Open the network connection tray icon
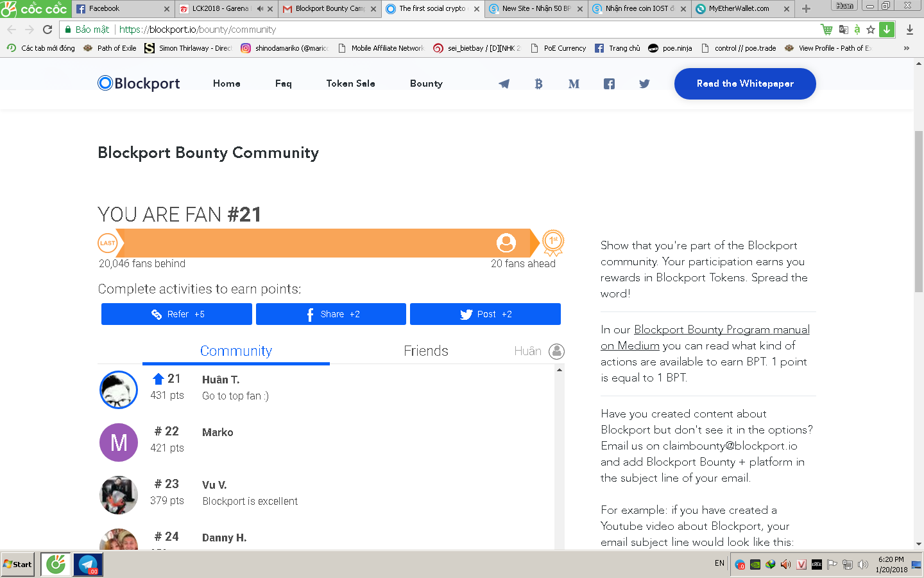The width and height of the screenshot is (924, 578). coord(848,565)
